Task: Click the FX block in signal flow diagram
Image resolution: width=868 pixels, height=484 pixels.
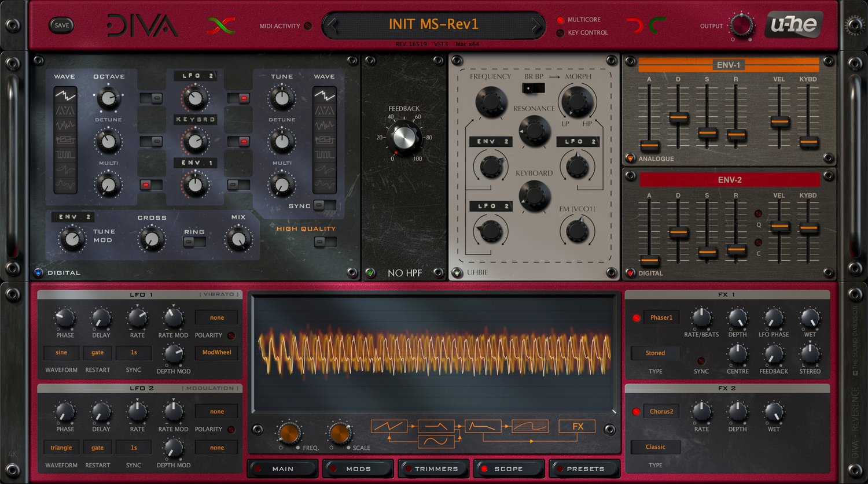Action: 577,427
